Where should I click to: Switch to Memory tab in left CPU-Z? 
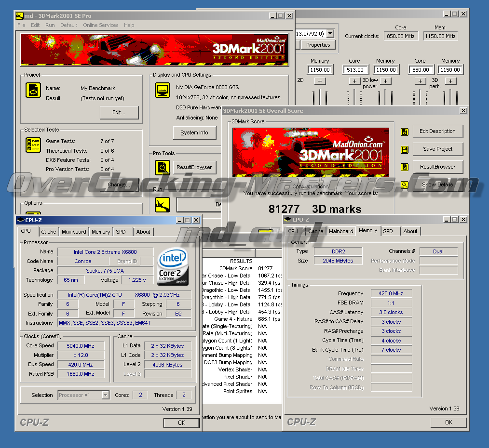(x=101, y=232)
